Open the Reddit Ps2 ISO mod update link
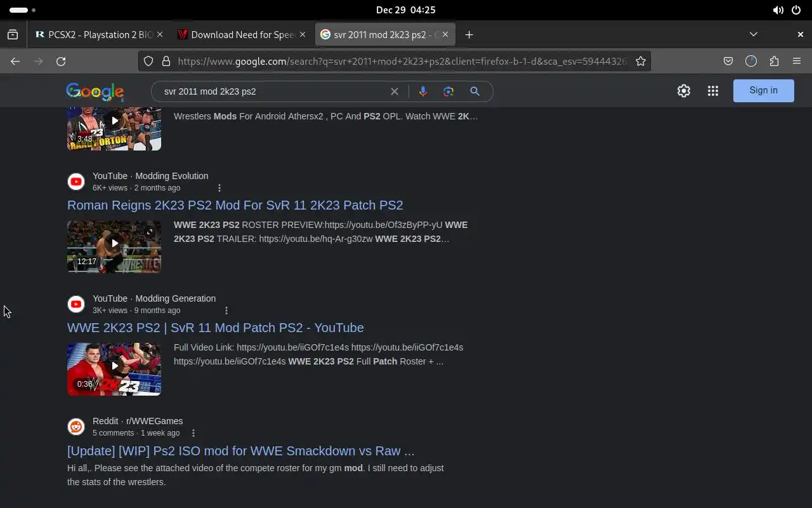Screen dimensions: 812x508 tap(241, 451)
